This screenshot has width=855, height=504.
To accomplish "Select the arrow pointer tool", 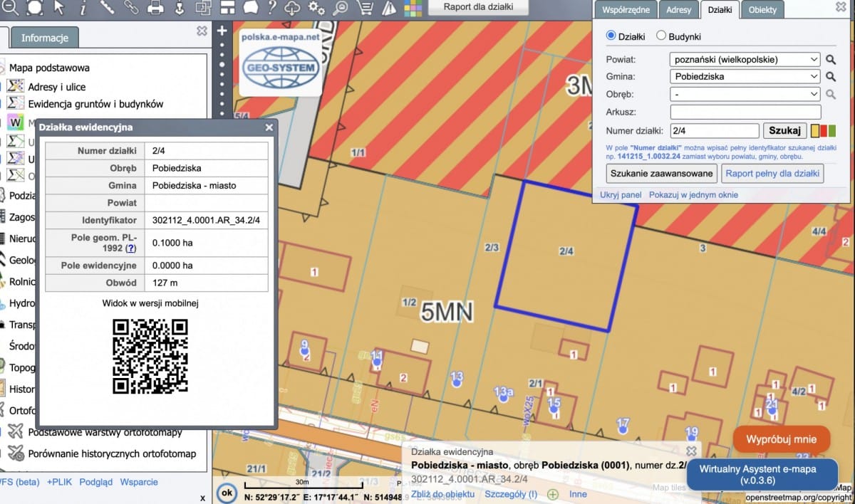I will pos(59,8).
